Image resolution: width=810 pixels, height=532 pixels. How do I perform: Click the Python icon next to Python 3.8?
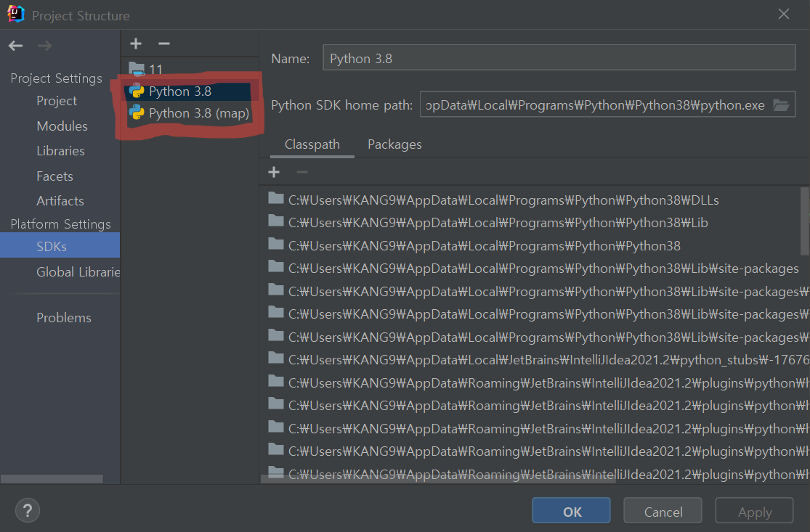coord(137,91)
